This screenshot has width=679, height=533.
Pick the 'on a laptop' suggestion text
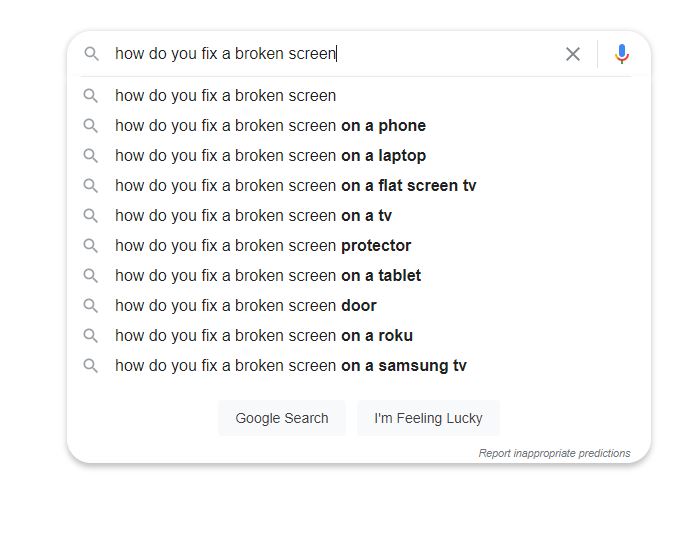tap(270, 155)
